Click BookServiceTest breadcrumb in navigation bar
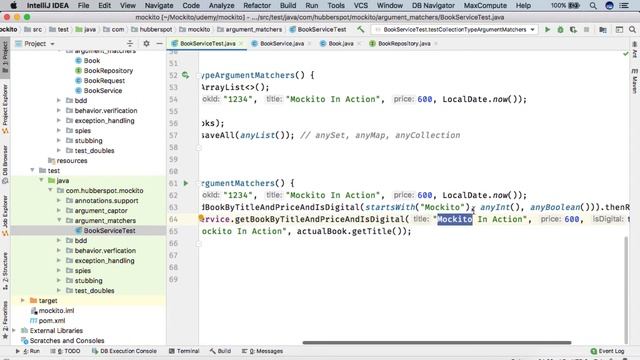 (322, 29)
